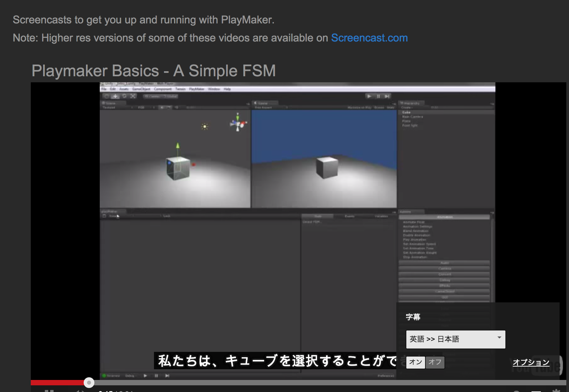569x392 pixels.
Task: Open the subtitle language dropdown 英語 >> 日本語
Action: pos(456,339)
